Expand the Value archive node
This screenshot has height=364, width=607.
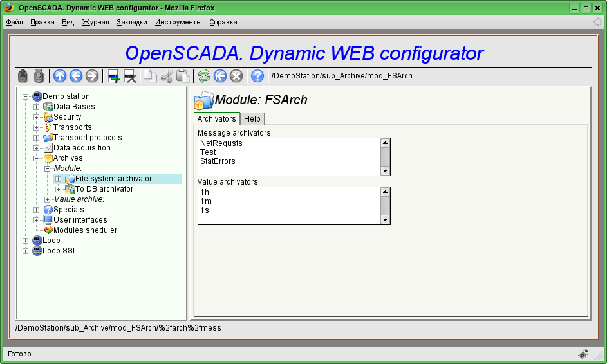[47, 199]
